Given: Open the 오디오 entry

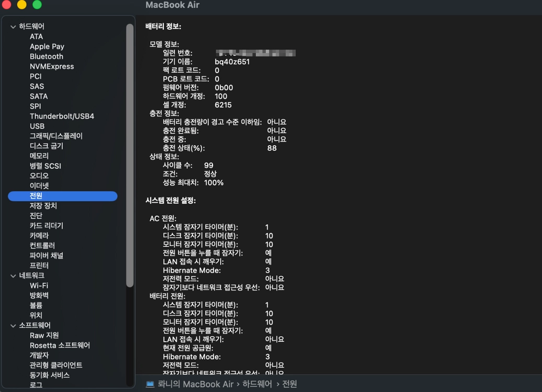Looking at the screenshot, I should 39,176.
